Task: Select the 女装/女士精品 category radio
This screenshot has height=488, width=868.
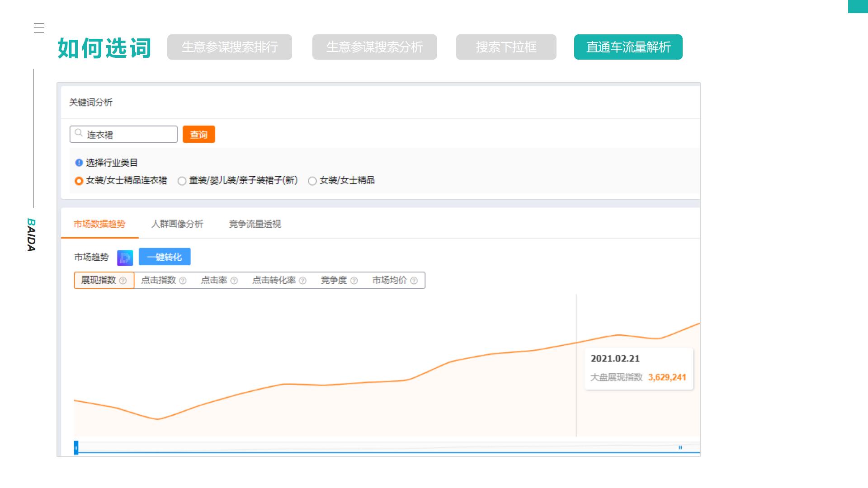Action: (x=312, y=180)
